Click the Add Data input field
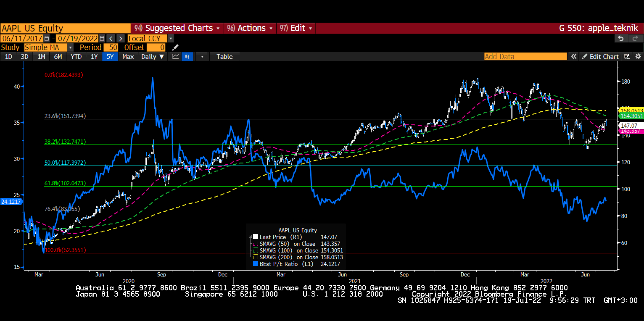Screen dimensions: 644x321 pyautogui.click(x=525, y=57)
